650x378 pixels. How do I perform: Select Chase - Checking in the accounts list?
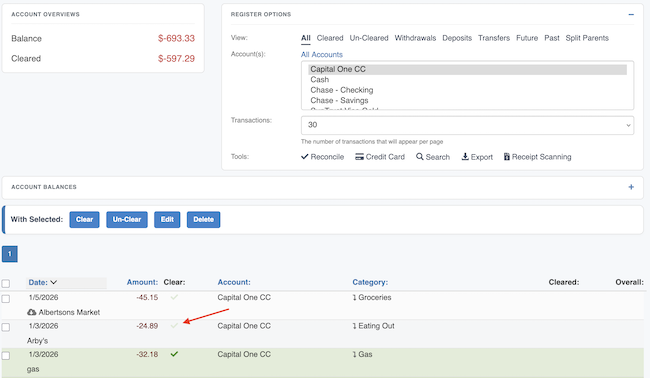click(x=467, y=90)
